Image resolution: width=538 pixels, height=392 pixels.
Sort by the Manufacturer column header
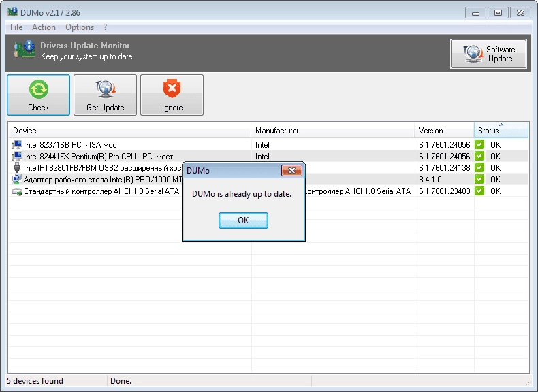[x=333, y=130]
